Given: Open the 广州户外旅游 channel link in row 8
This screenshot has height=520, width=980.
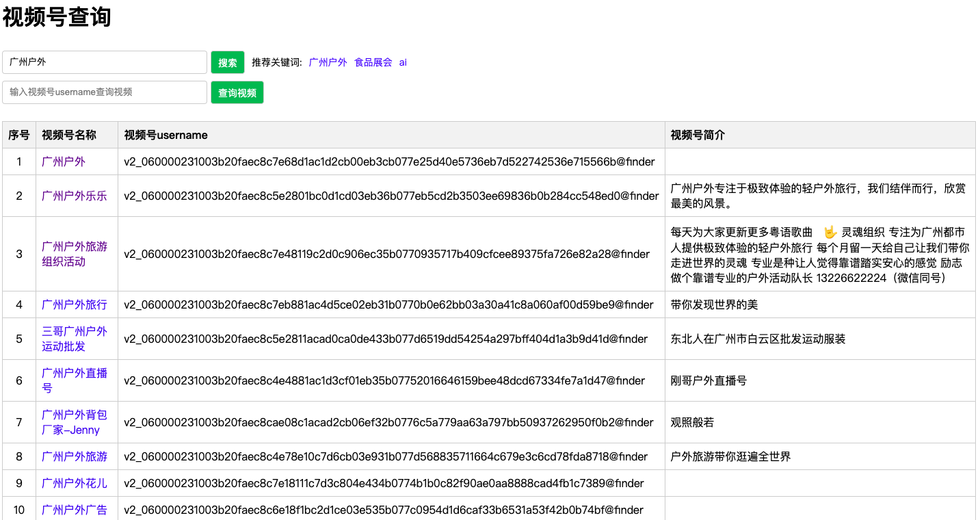Looking at the screenshot, I should click(75, 456).
